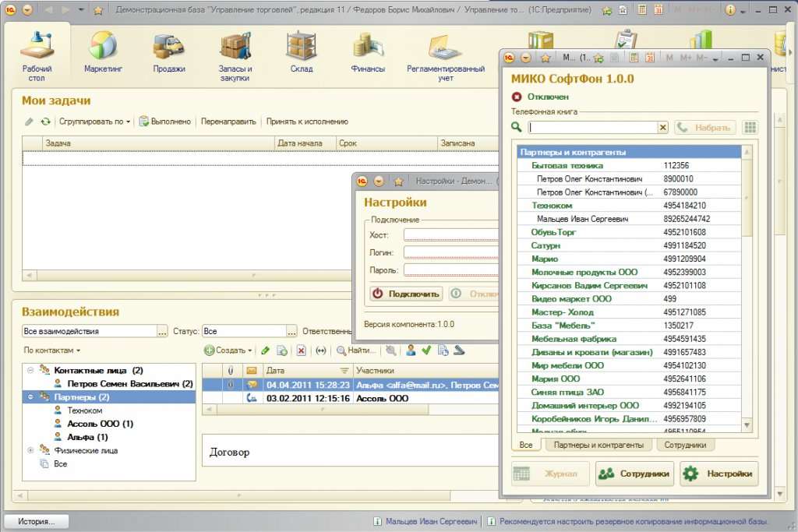The image size is (798, 532).
Task: Select the 03.02.2011 12:15:16 interaction row
Action: (351, 398)
